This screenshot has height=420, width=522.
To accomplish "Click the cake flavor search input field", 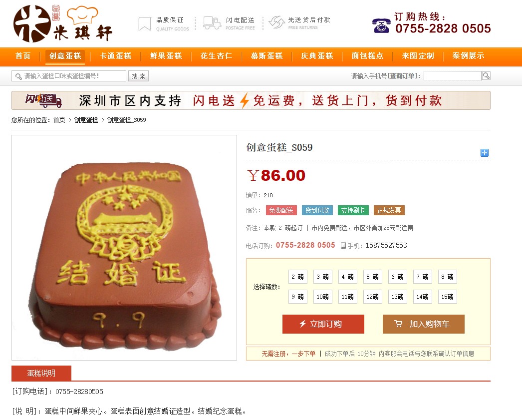I will (69, 76).
